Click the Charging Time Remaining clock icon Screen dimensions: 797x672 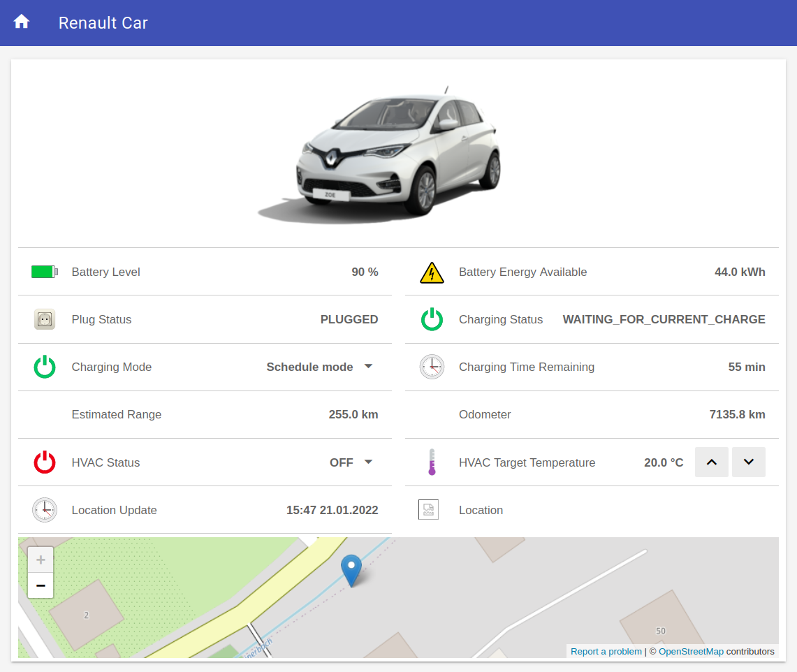(x=432, y=367)
